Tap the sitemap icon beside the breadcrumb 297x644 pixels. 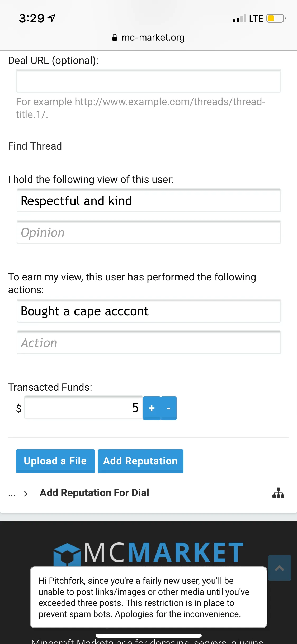[x=278, y=493]
